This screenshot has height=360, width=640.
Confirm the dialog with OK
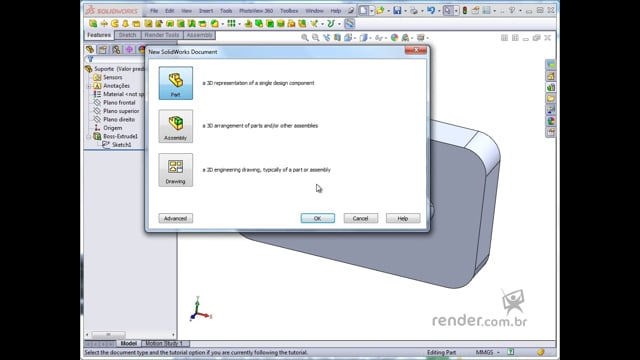[318, 218]
